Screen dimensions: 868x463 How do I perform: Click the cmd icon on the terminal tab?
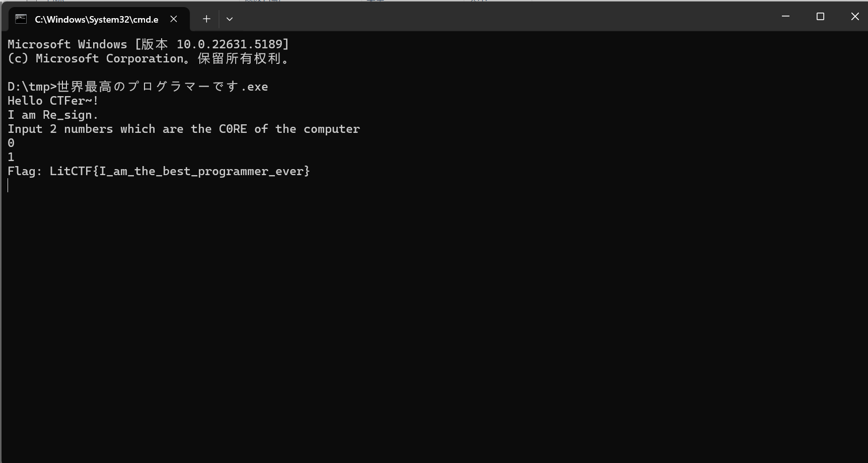click(21, 19)
